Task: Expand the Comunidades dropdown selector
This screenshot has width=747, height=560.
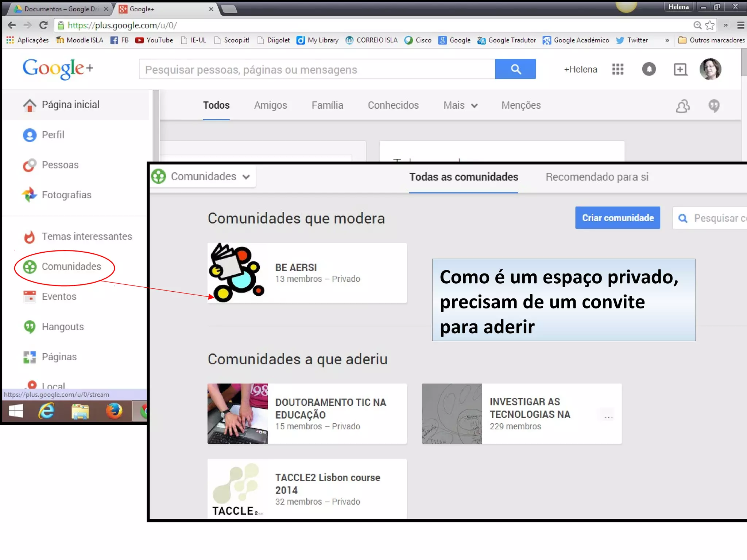Action: coord(203,176)
